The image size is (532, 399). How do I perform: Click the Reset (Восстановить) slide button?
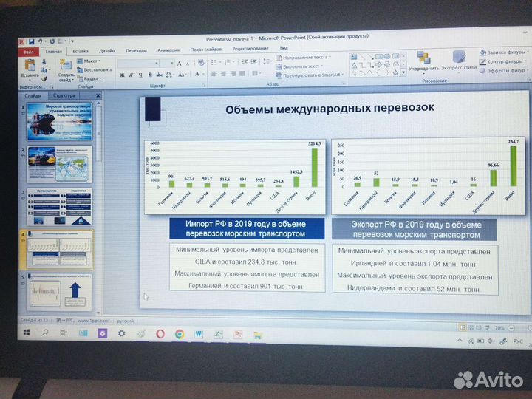click(95, 70)
